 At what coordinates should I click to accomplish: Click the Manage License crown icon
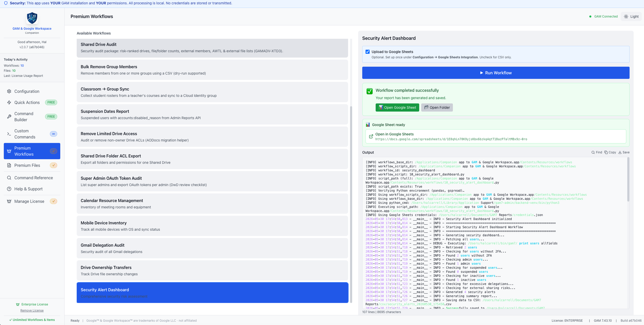click(9, 201)
